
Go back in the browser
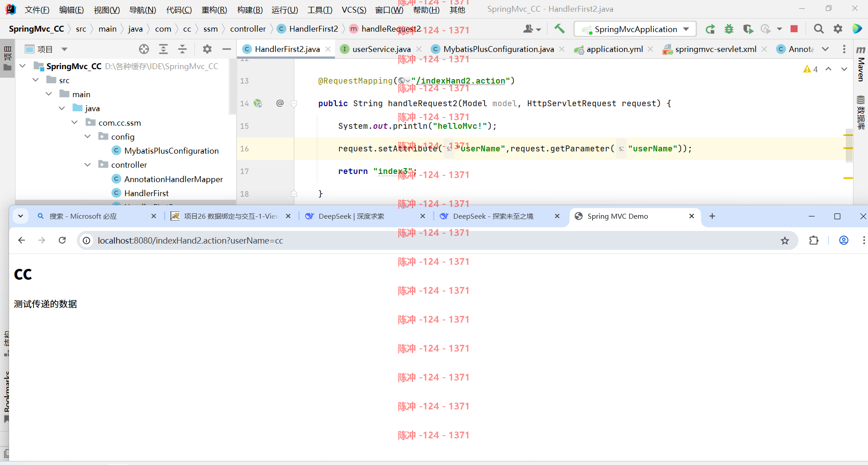coord(21,240)
